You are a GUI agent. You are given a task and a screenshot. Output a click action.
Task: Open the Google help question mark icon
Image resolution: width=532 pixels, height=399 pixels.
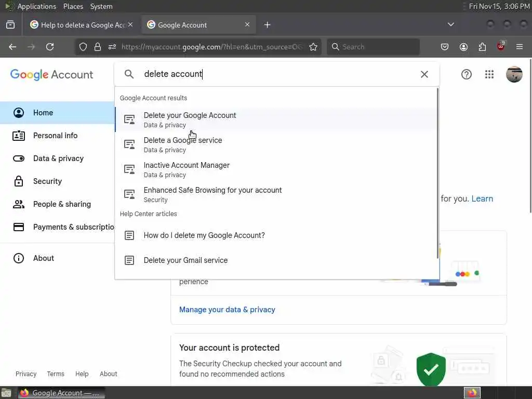click(467, 74)
